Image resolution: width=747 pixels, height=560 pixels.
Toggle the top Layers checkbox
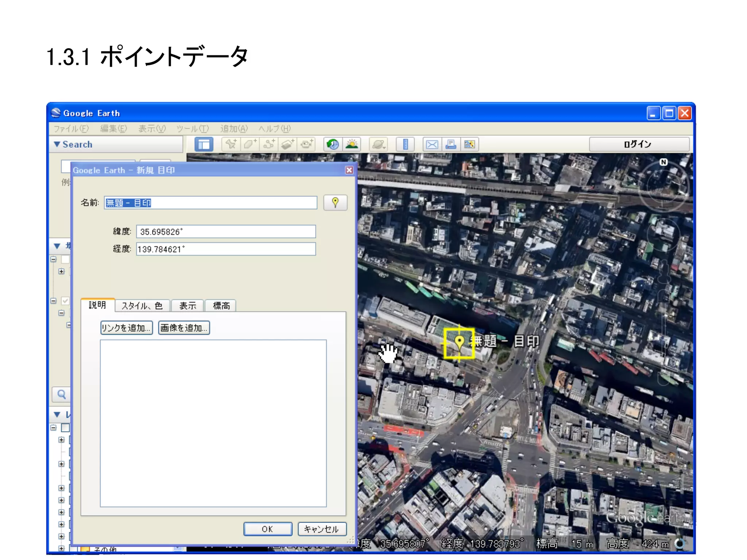click(x=65, y=428)
